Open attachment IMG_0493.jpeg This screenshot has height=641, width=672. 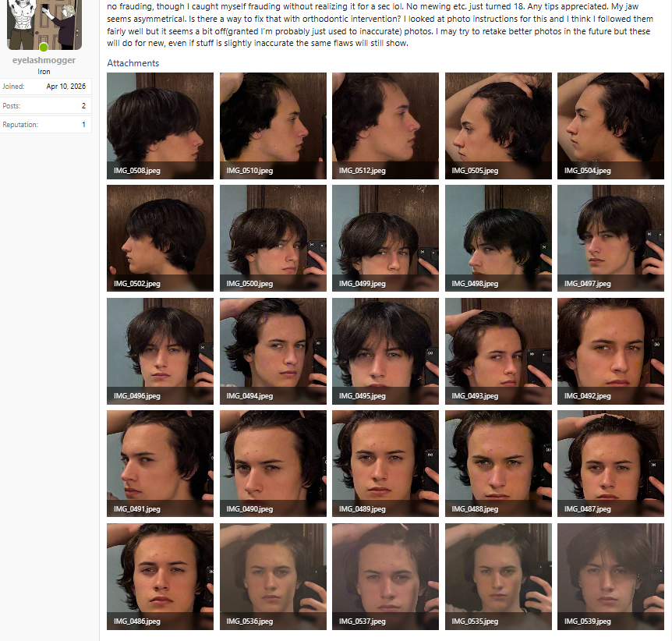[x=498, y=351]
